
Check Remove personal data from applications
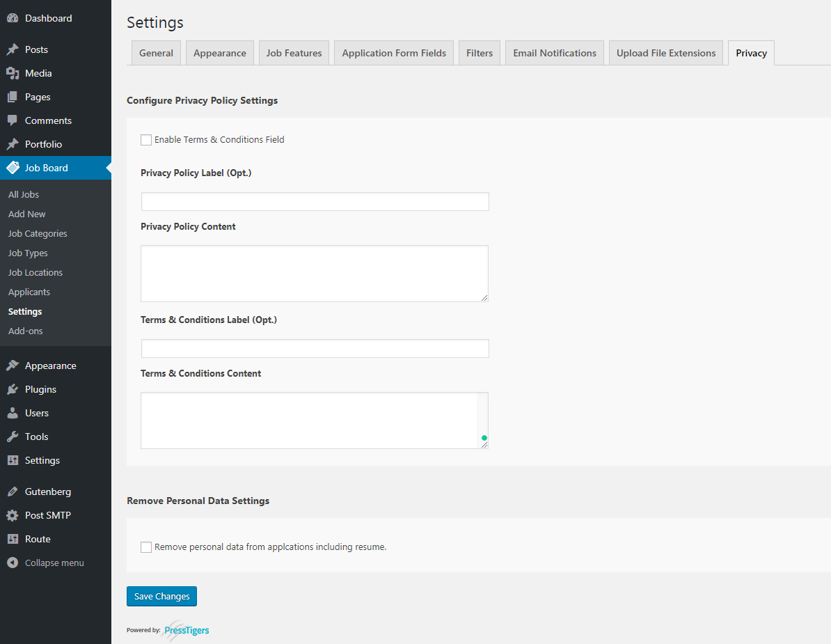tap(146, 547)
